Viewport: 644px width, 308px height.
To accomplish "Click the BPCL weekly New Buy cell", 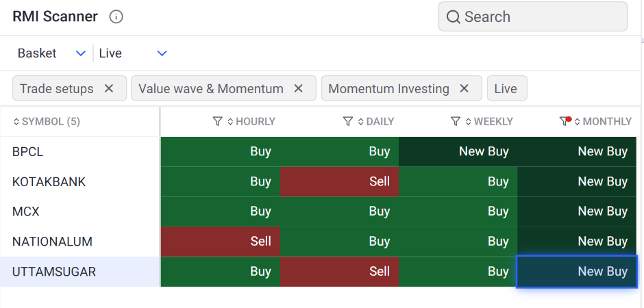I will click(458, 152).
